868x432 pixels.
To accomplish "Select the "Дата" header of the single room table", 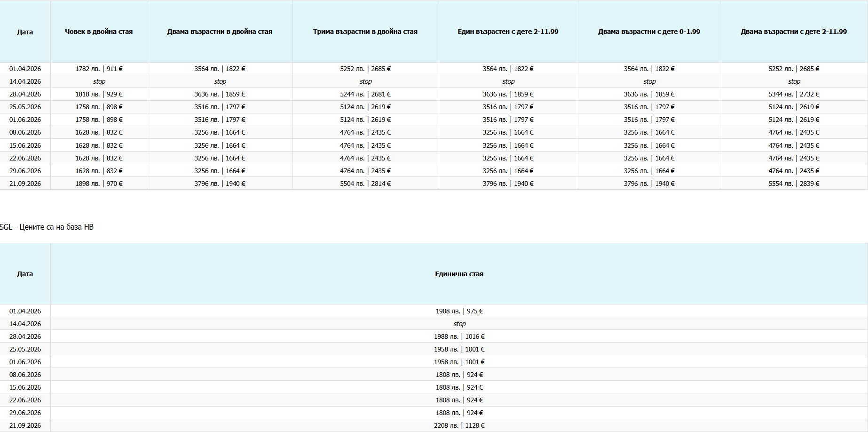I will click(x=25, y=274).
